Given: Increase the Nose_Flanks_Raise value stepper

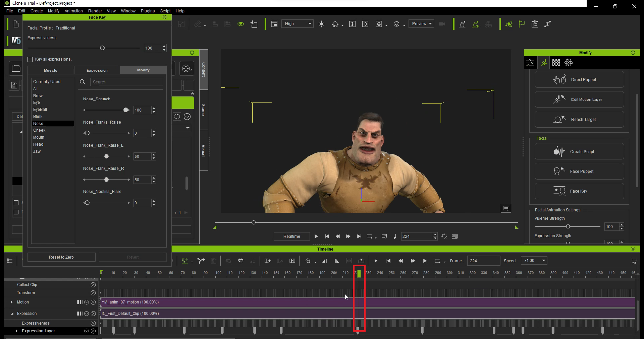Looking at the screenshot, I should 154,131.
